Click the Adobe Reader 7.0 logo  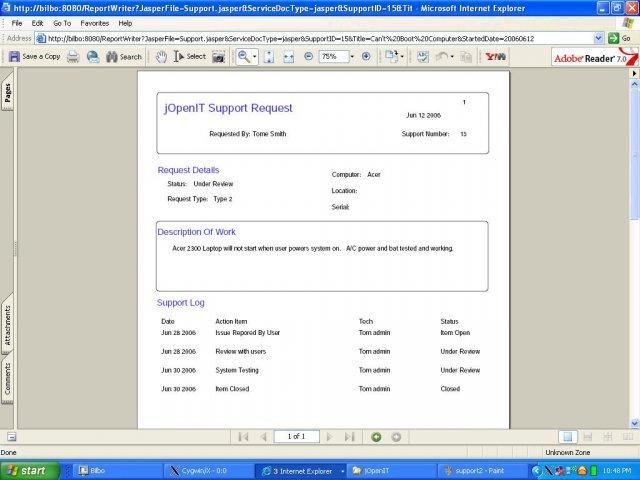pos(594,57)
